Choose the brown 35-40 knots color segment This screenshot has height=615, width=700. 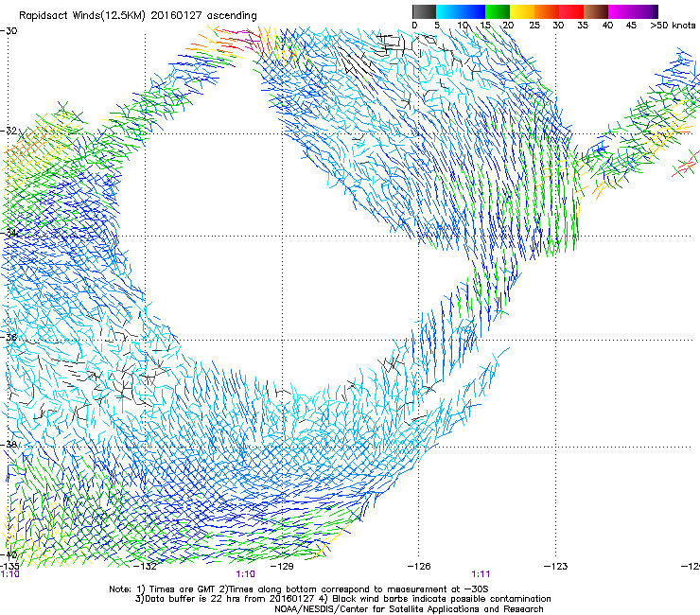tap(596, 11)
